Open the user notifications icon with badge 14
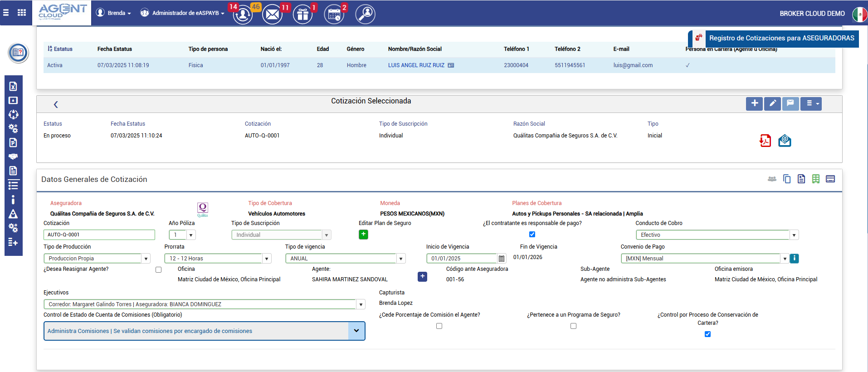 [243, 15]
